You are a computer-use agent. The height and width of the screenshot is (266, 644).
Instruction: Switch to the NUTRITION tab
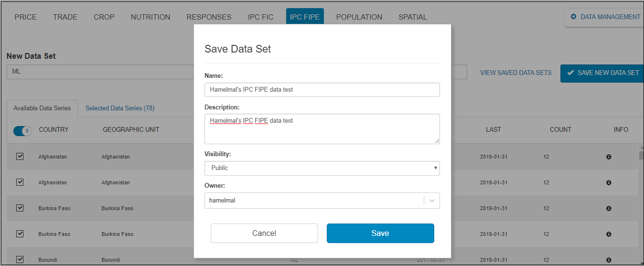(x=150, y=17)
